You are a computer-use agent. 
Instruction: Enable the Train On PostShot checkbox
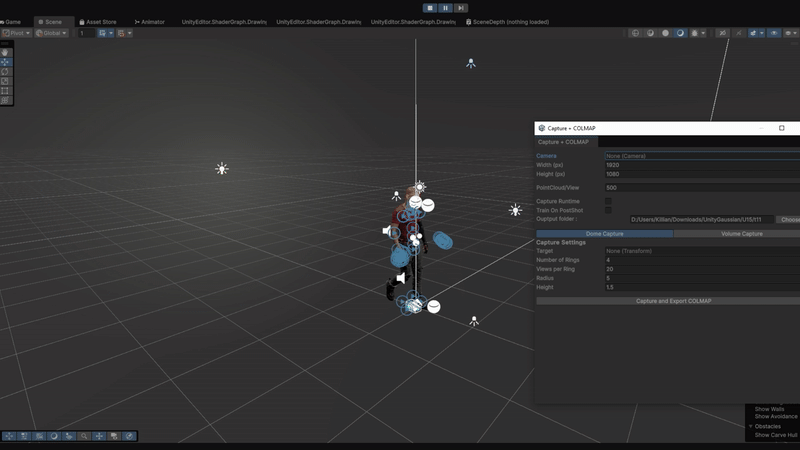click(608, 210)
